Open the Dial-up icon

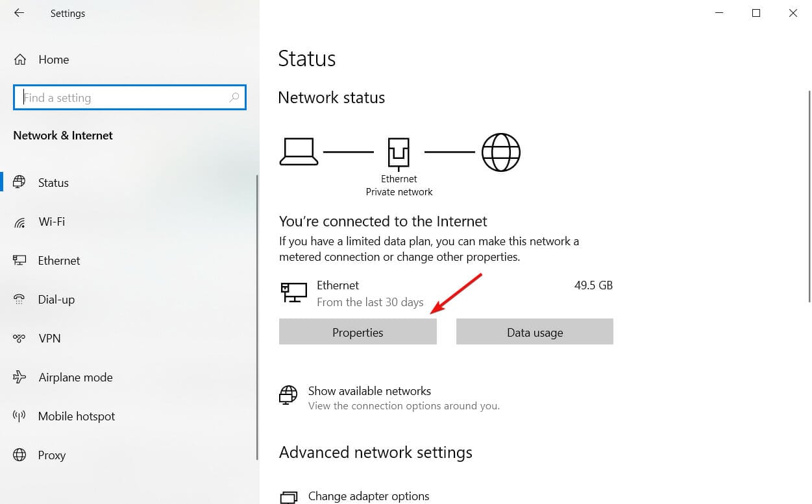19,300
